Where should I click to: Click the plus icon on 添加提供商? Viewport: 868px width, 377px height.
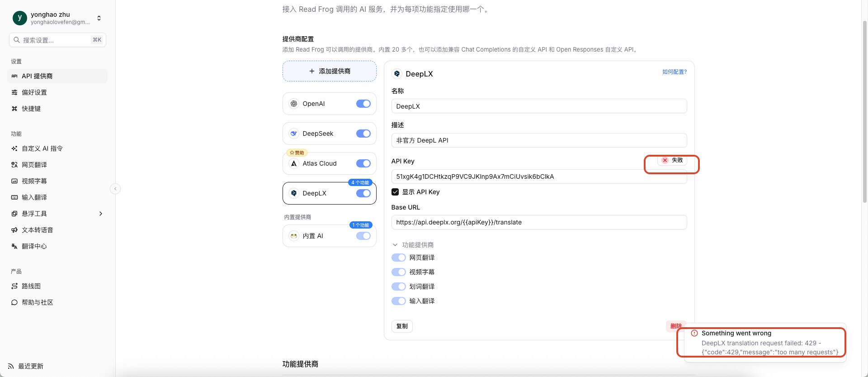click(311, 71)
